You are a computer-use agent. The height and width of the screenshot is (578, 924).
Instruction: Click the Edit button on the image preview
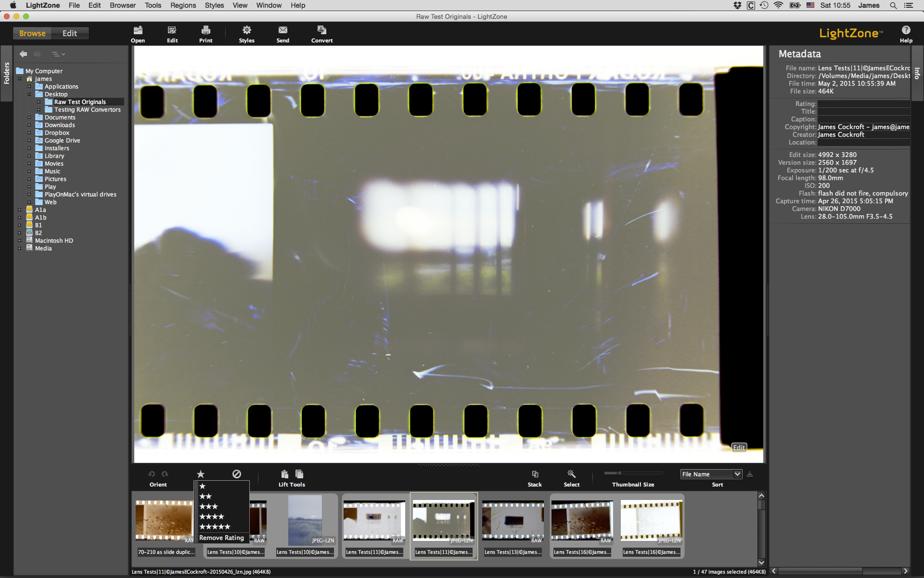(739, 447)
